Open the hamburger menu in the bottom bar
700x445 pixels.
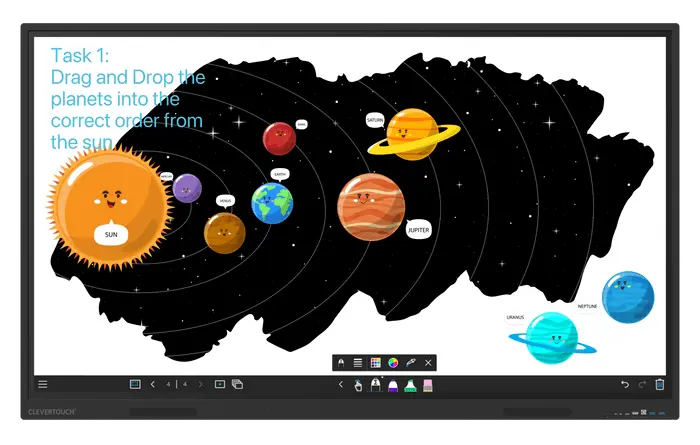click(43, 384)
